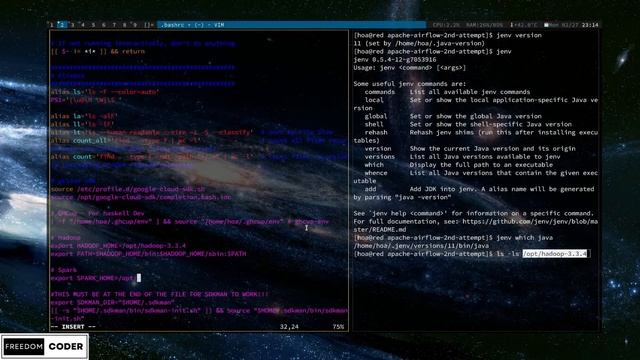The image size is (640, 360).
Task: Click the 32,24 cursor position in vim
Action: point(289,327)
